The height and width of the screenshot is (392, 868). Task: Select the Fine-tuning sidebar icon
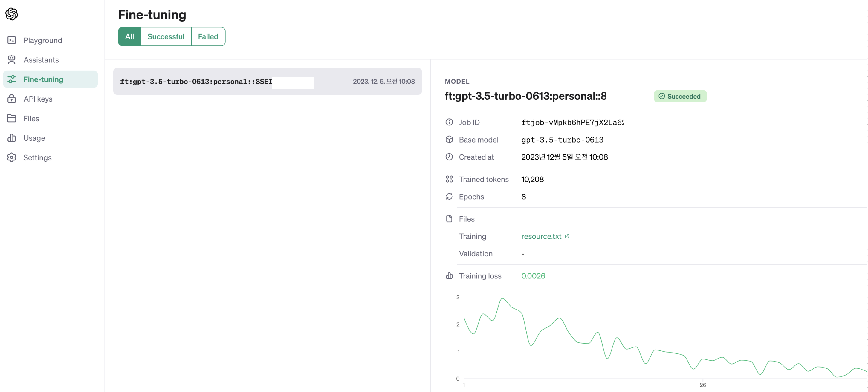coord(12,79)
